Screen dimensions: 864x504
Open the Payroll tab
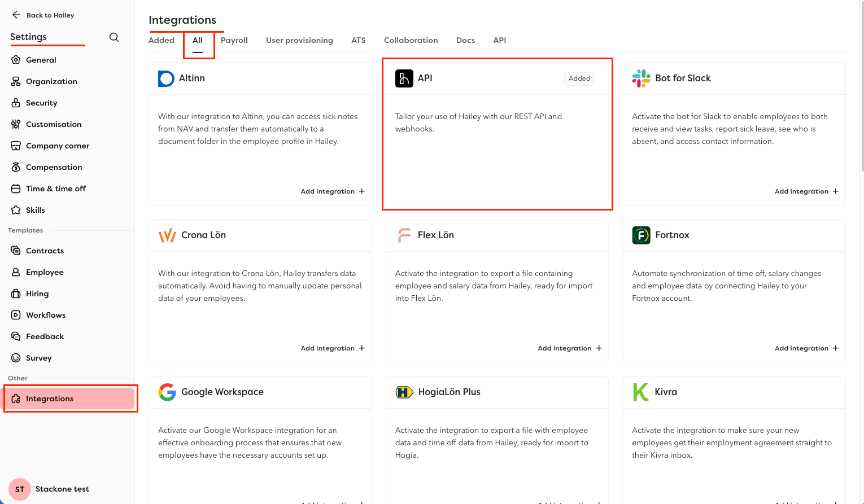coord(234,40)
